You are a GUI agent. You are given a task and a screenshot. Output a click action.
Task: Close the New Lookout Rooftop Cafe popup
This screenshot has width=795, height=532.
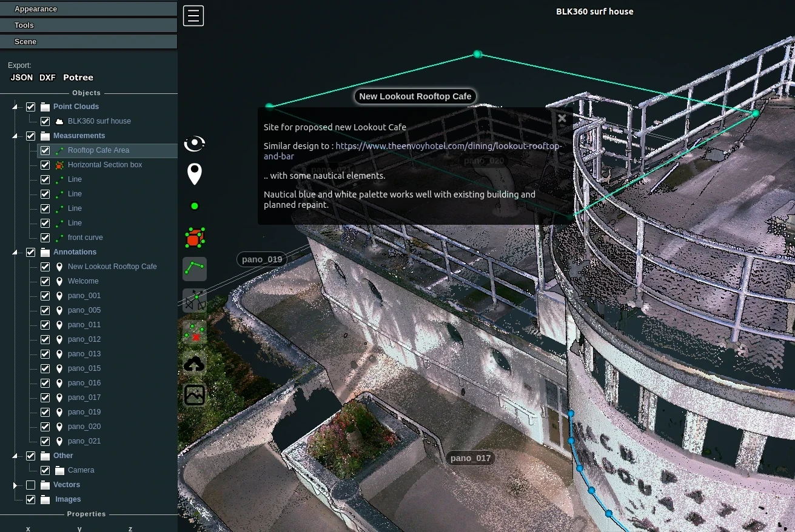[x=562, y=118]
